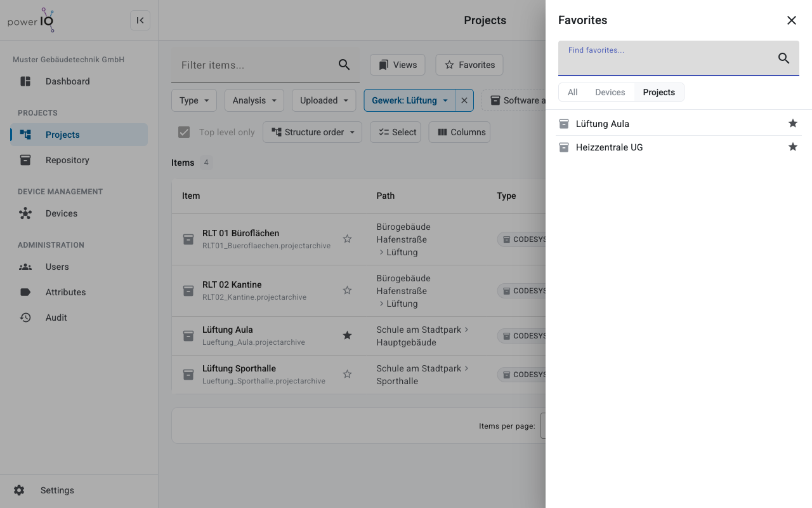The image size is (812, 508).
Task: Close the Favorites panel
Action: pos(792,20)
